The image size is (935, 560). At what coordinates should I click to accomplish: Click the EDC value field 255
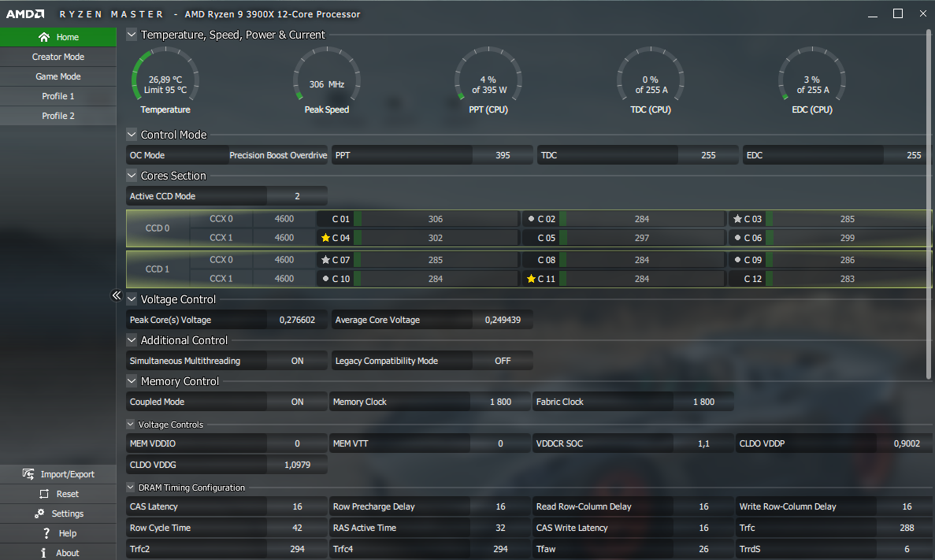907,155
